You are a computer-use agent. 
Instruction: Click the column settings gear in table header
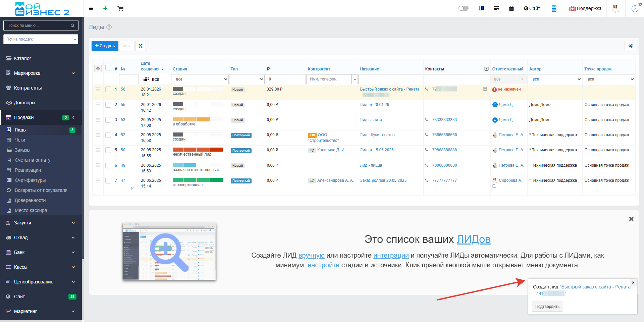98,68
